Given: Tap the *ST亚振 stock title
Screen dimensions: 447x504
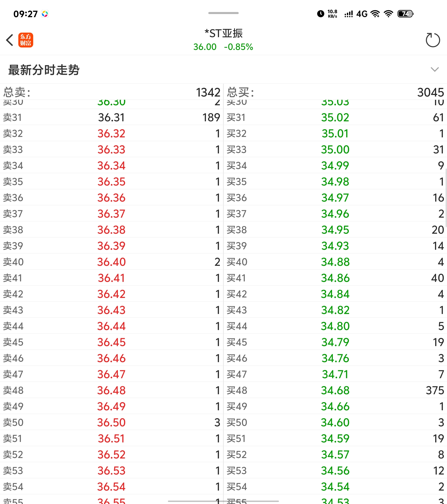Looking at the screenshot, I should 223,33.
